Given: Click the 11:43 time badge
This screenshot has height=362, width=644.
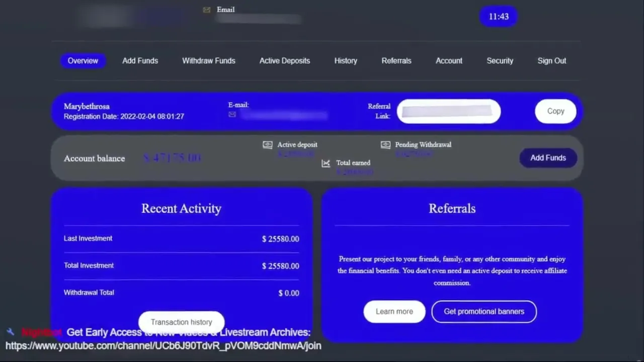Looking at the screenshot, I should [499, 17].
